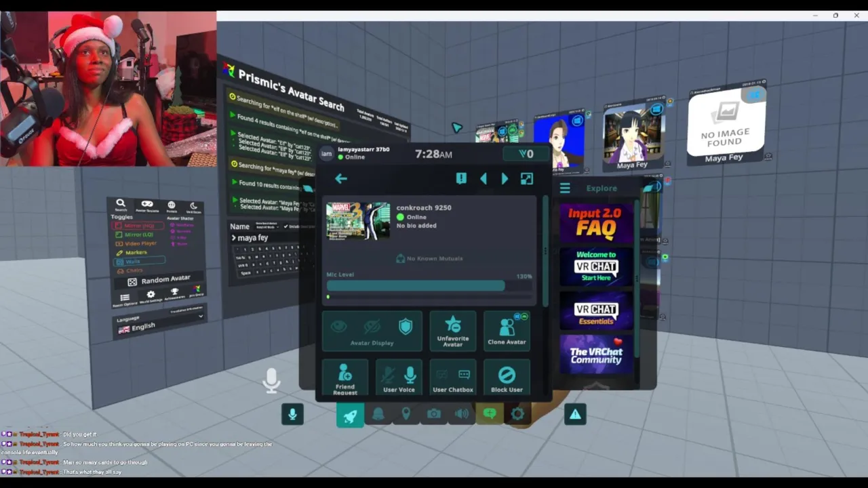Click the Space key on the virtual keyboard
Image resolution: width=868 pixels, height=488 pixels.
pos(245,272)
